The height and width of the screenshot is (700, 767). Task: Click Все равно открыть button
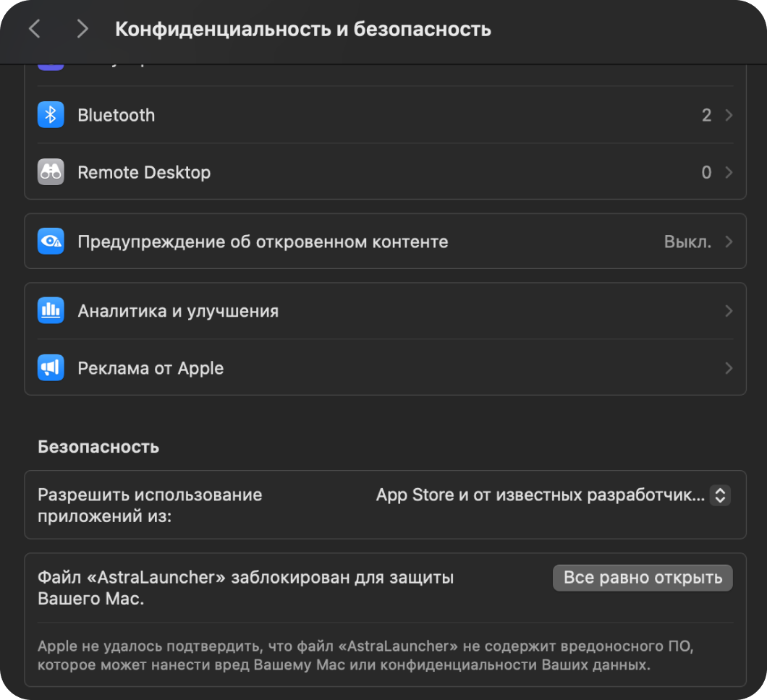coord(643,578)
